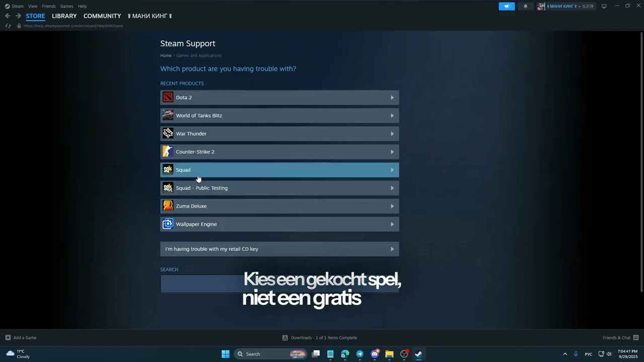Screen dimensions: 644x362
Task: Click the War Thunder game icon
Action: tap(168, 134)
